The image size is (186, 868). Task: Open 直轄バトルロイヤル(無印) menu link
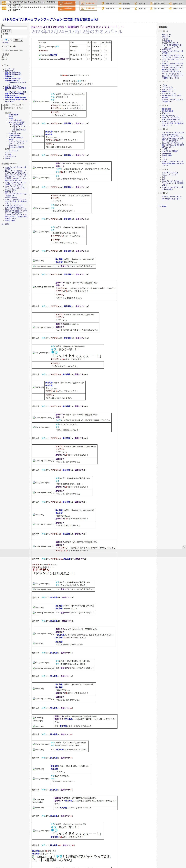pos(14,94)
